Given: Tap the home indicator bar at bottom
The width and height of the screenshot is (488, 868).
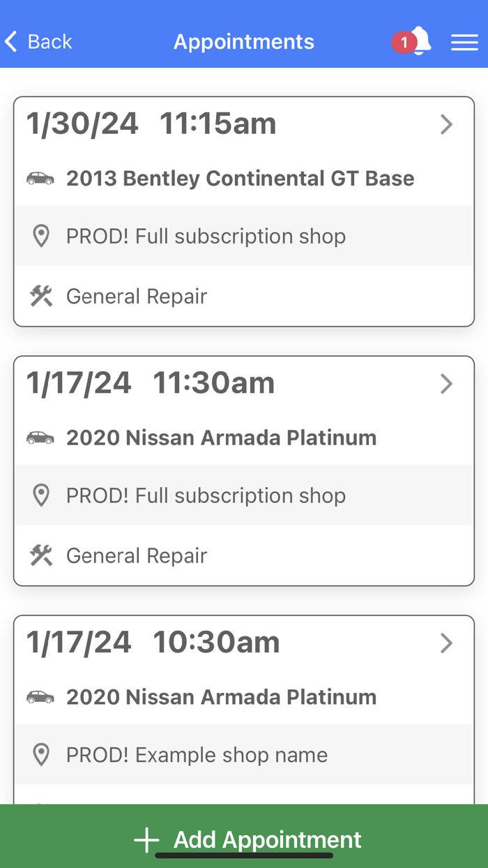Looking at the screenshot, I should click(x=243, y=852).
